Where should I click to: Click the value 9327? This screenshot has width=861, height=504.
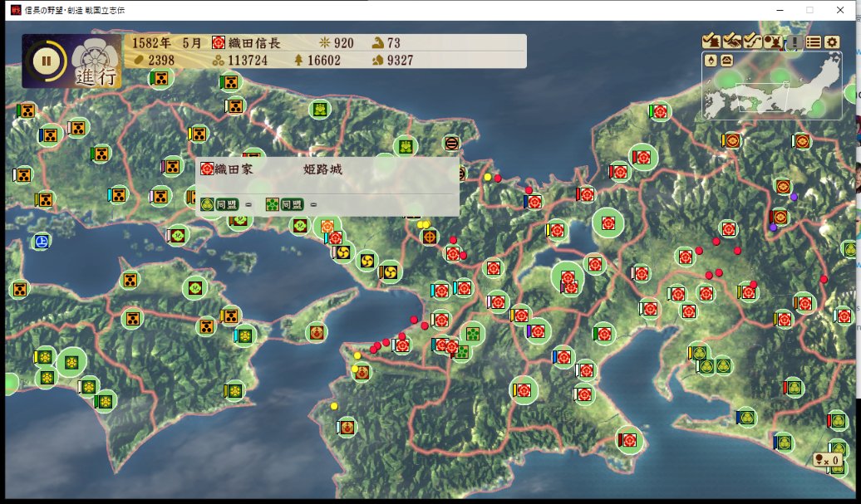tap(400, 61)
